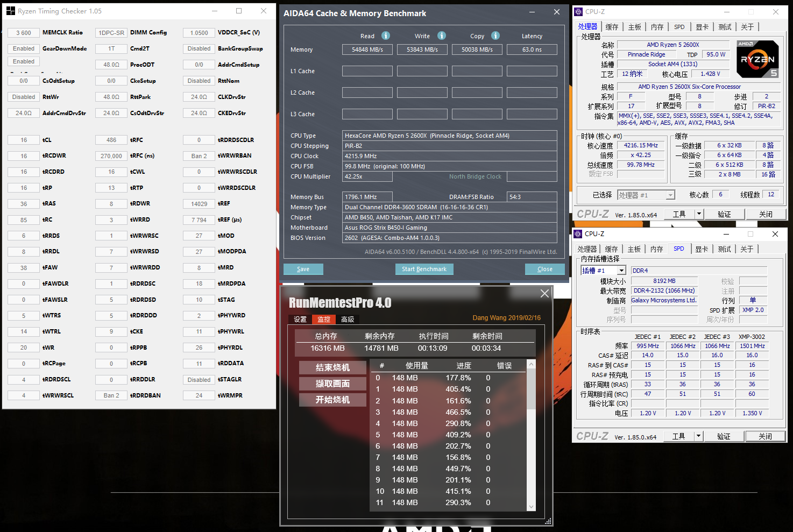
Task: Switch to the 设置 tab in RunMemtestPro
Action: click(x=300, y=319)
